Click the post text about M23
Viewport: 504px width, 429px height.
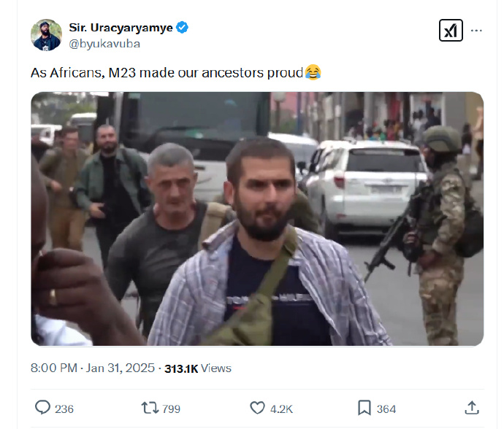click(x=167, y=73)
